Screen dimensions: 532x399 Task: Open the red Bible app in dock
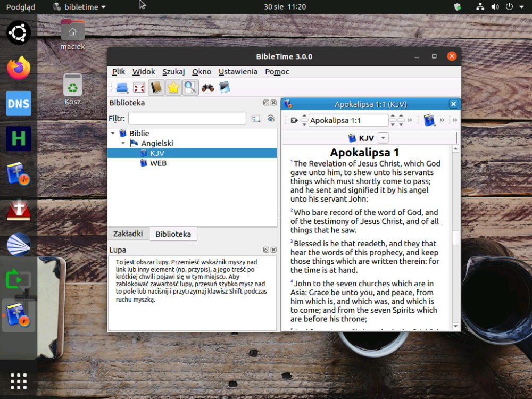[19, 209]
